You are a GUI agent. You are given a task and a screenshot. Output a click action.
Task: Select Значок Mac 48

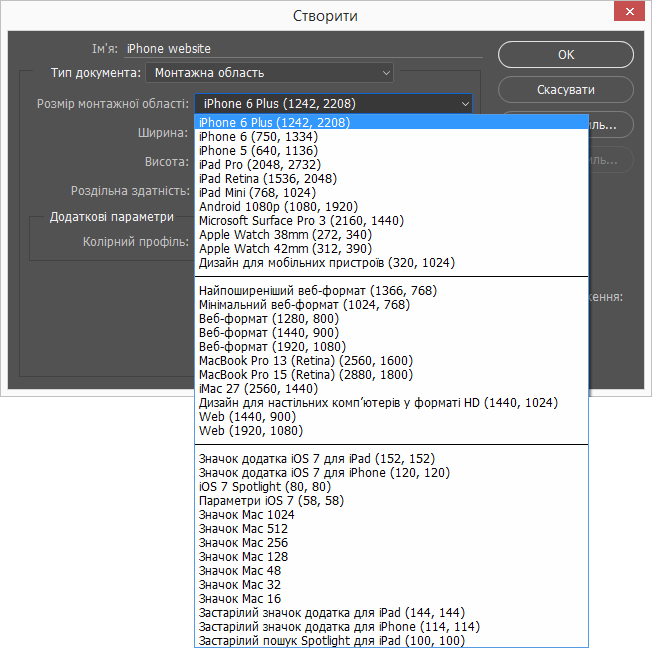391,571
